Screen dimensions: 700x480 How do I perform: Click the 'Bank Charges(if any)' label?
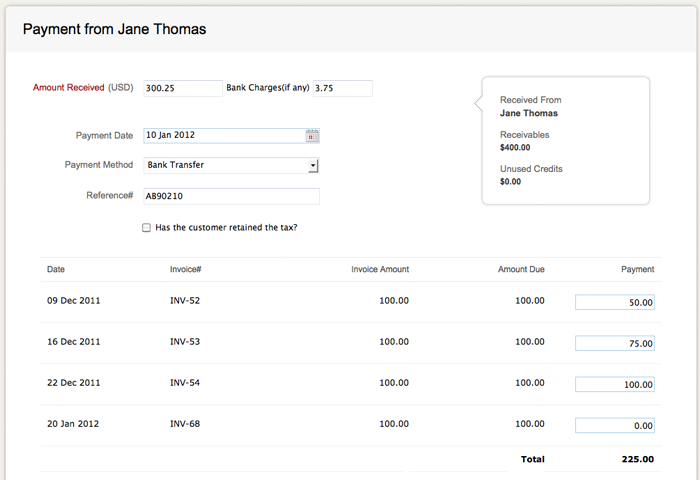tap(268, 88)
